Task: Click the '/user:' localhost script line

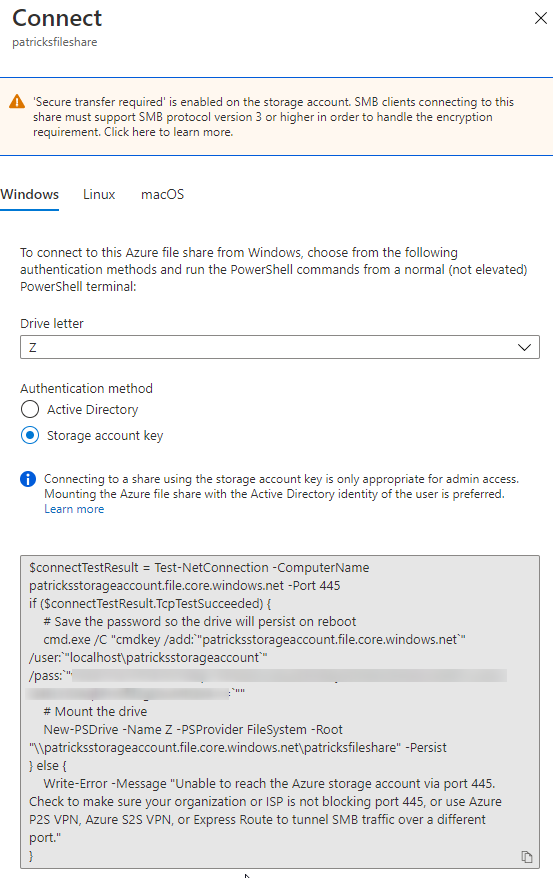Action: point(148,657)
